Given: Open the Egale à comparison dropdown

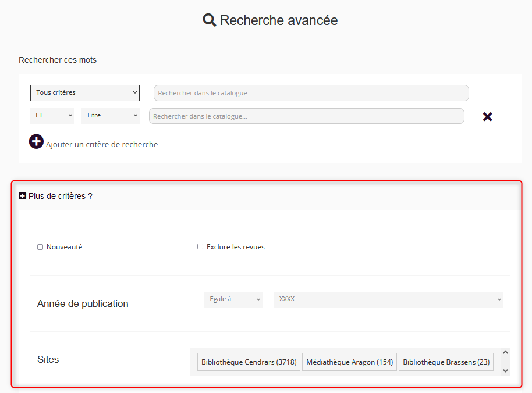Looking at the screenshot, I should (x=233, y=299).
